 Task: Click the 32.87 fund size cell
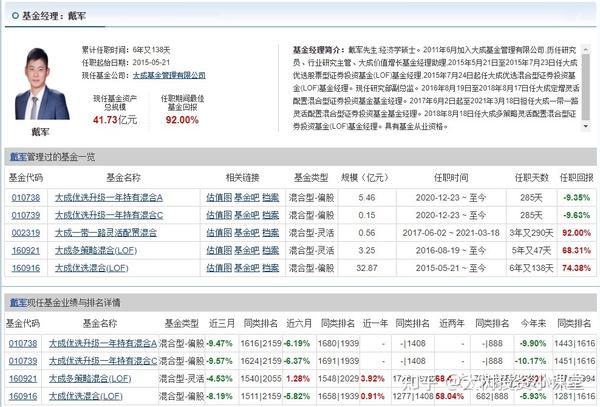coord(367,268)
